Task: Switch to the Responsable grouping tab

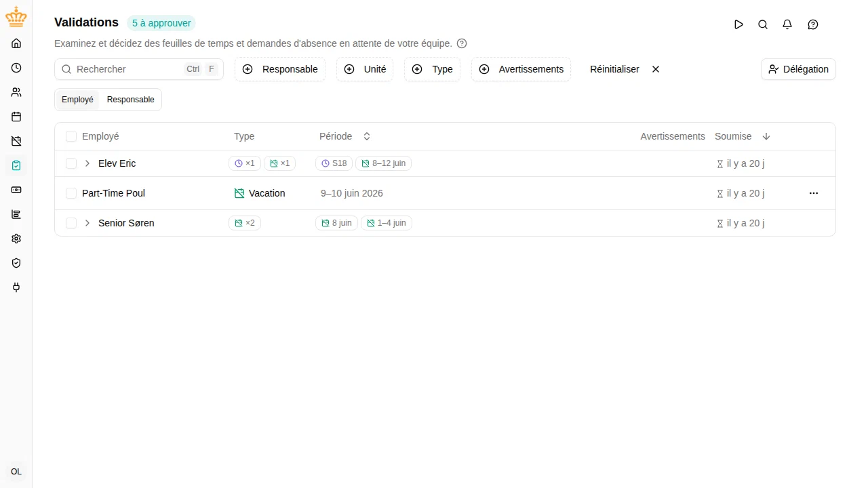Action: pyautogui.click(x=130, y=100)
